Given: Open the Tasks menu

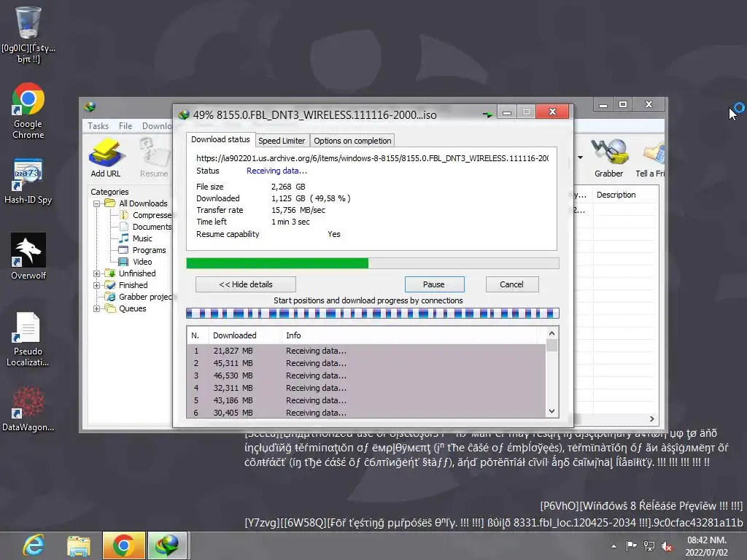Looking at the screenshot, I should (x=98, y=125).
